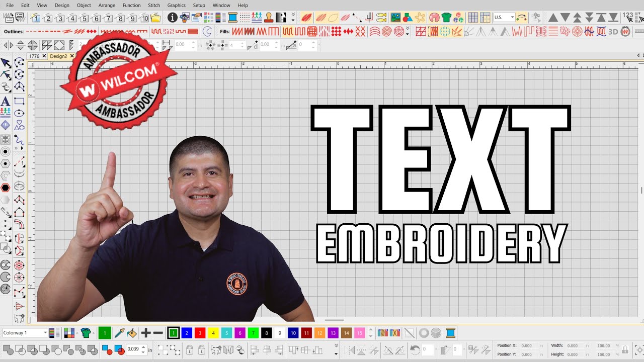644x362 pixels.
Task: Click the thread spool icon in top toolbar
Action: 232,18
